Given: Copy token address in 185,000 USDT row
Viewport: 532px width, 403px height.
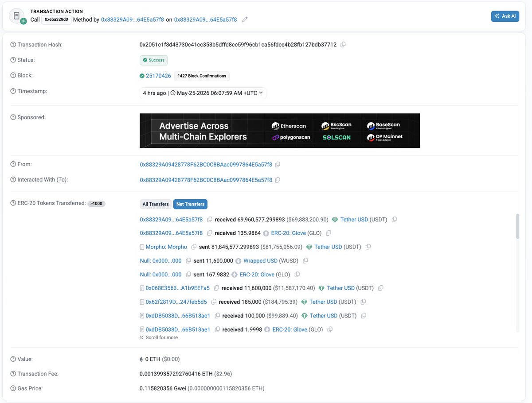Looking at the screenshot, I should (363, 302).
